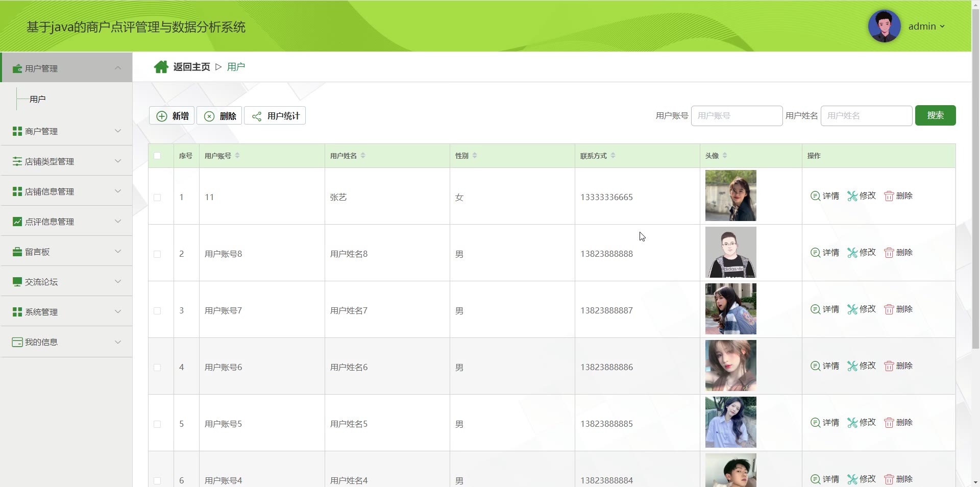The height and width of the screenshot is (487, 980).
Task: Open the 用户 submenu item
Action: pyautogui.click(x=38, y=100)
